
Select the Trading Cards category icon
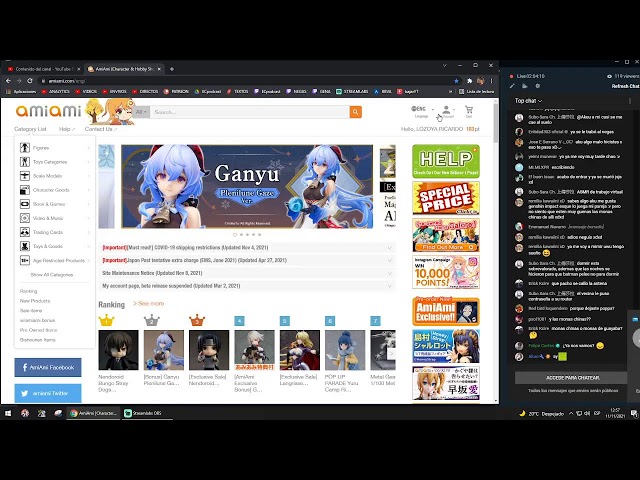tap(25, 232)
